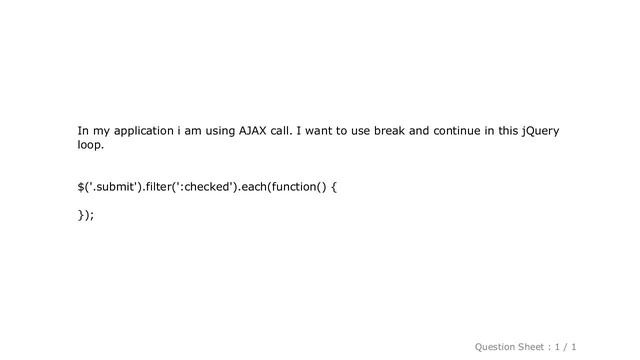Click the ".each" method in the code
640x360 pixels.
pos(252,187)
